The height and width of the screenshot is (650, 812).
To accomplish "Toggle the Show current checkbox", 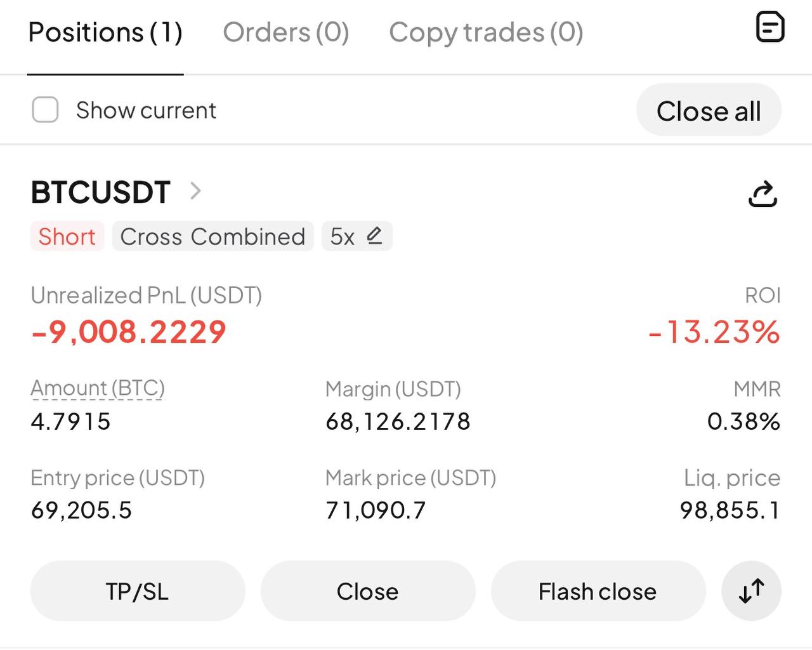I will coord(45,110).
